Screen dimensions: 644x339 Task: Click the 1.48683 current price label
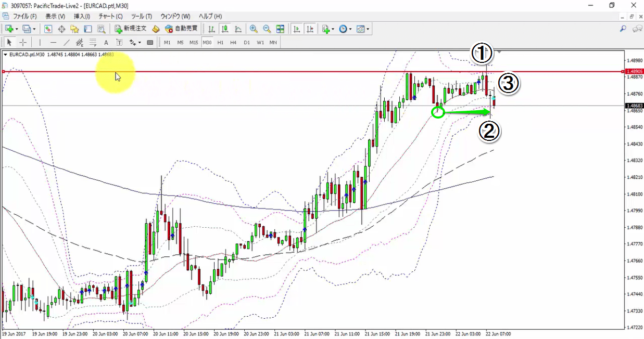[635, 106]
